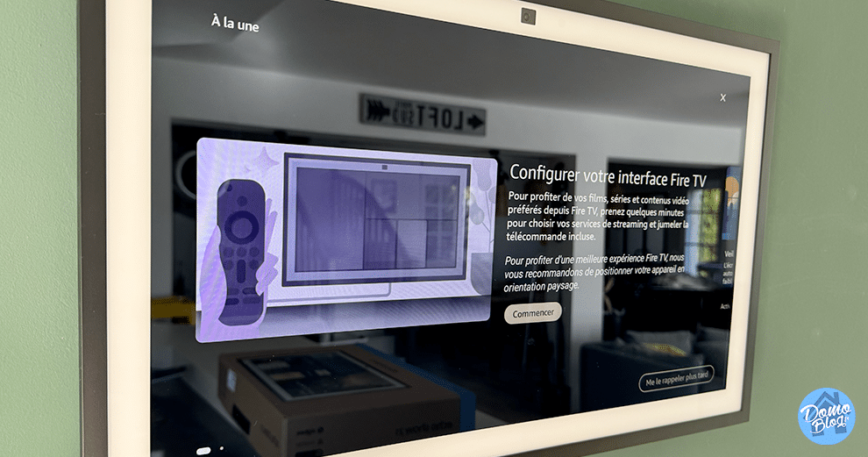Tap the front camera lens on the top bezel
This screenshot has width=868, height=457.
pyautogui.click(x=527, y=15)
